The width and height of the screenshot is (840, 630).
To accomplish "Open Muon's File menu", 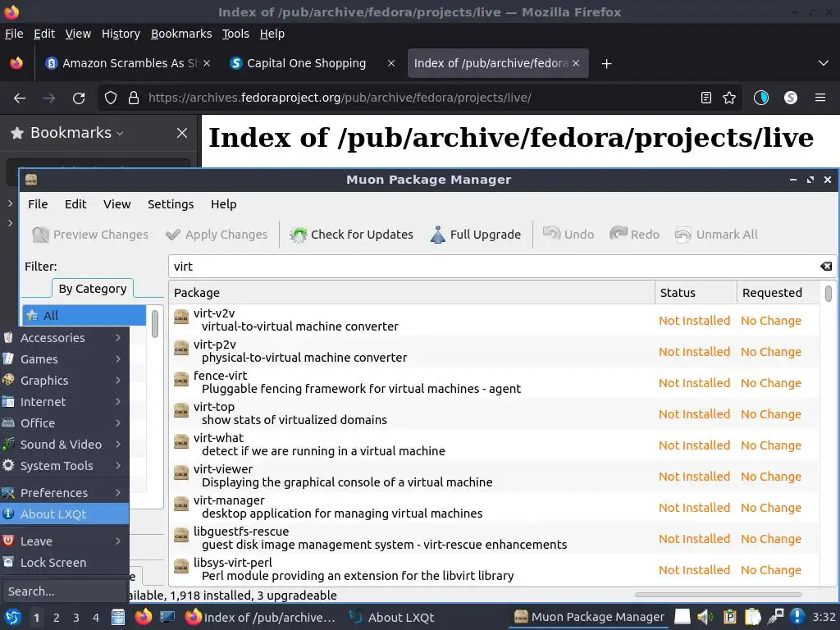I will coord(38,204).
